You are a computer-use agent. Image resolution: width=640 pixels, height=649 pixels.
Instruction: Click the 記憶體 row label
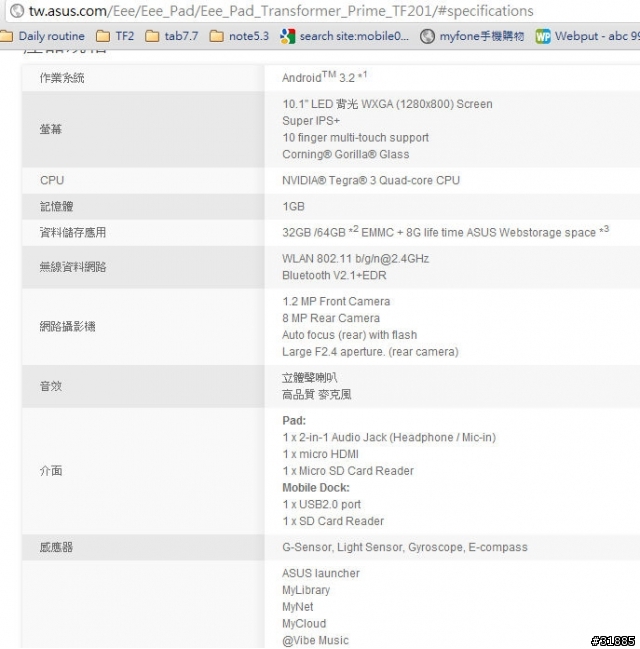click(57, 207)
